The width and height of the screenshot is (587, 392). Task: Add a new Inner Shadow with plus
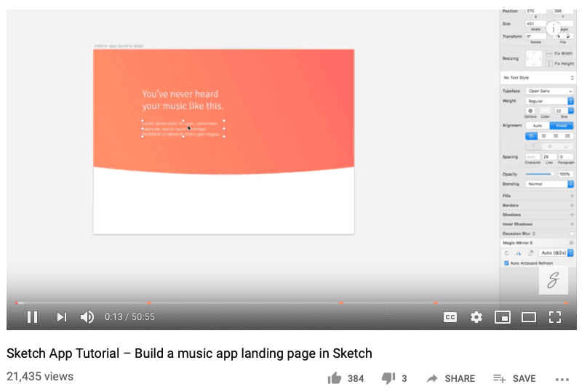572,224
